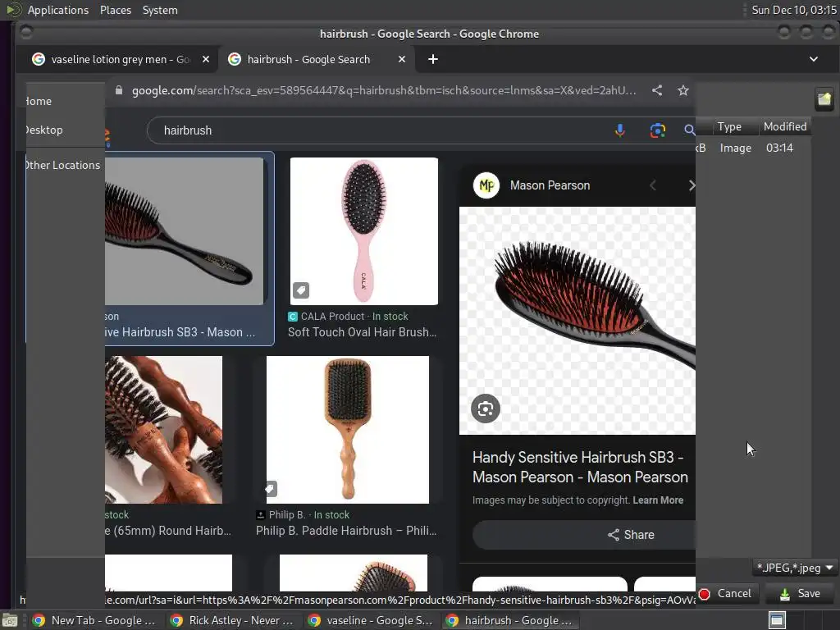The width and height of the screenshot is (840, 630).
Task: Go to next image with right chevron
Action: (x=691, y=185)
